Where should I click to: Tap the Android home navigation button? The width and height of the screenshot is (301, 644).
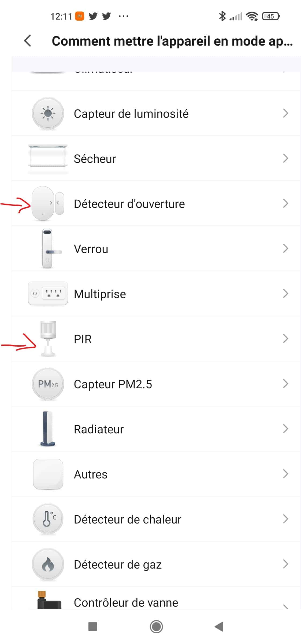156,627
